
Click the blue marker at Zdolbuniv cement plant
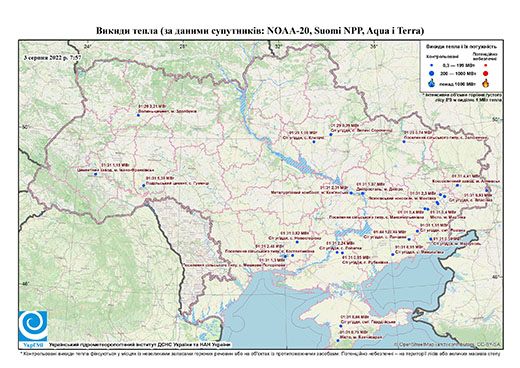(138, 115)
